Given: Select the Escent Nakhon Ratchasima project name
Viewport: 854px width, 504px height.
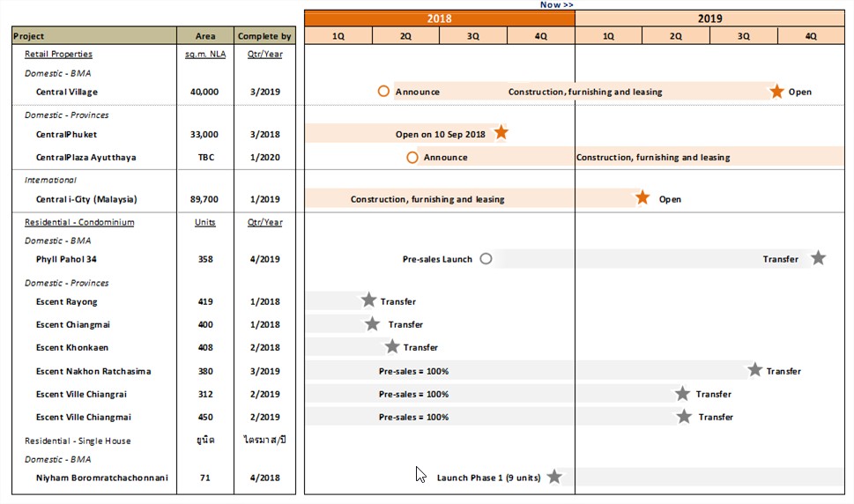Looking at the screenshot, I should pos(93,371).
